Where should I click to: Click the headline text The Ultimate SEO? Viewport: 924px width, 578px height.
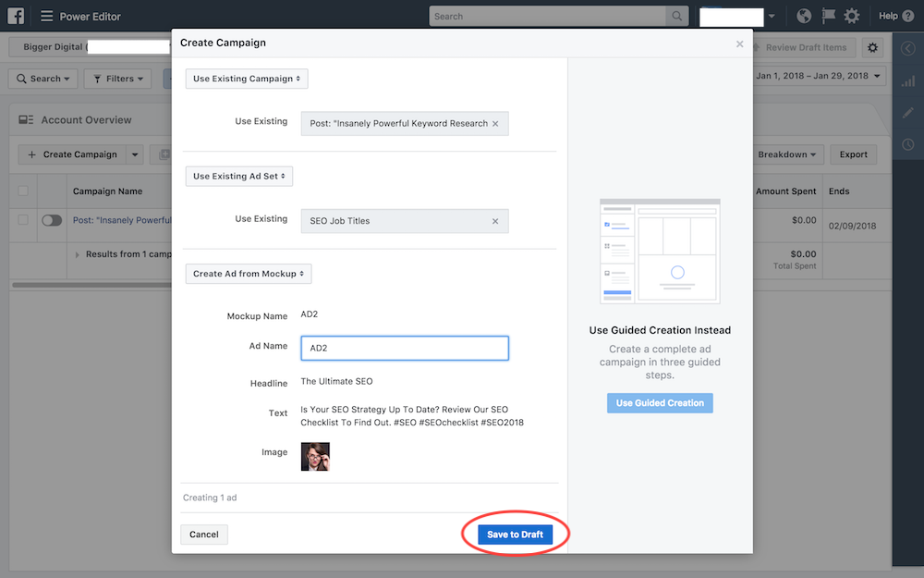pyautogui.click(x=336, y=382)
